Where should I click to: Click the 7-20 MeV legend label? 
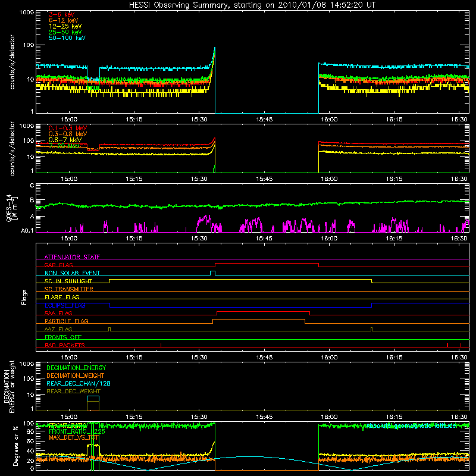tap(64, 146)
